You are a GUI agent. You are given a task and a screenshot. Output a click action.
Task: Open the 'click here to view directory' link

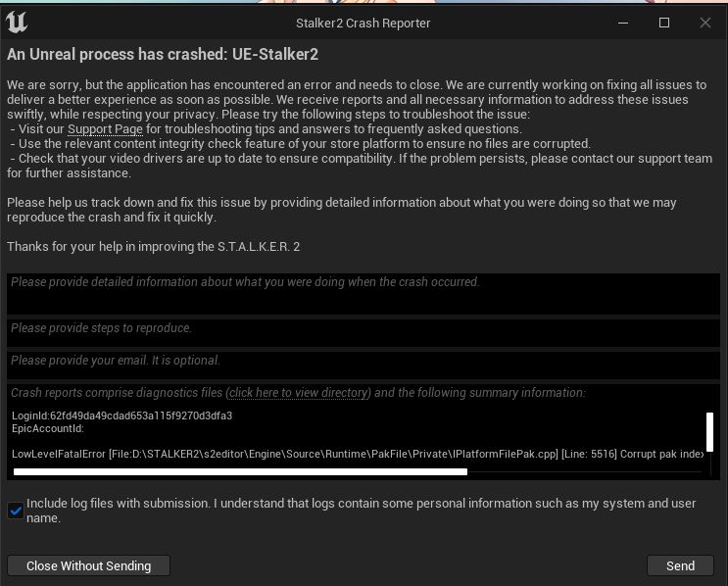(298, 393)
